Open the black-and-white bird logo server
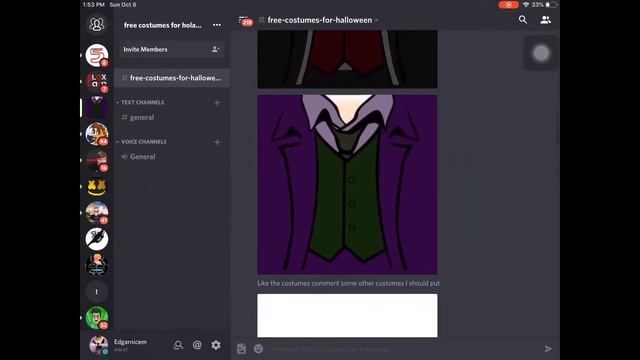 [x=97, y=239]
